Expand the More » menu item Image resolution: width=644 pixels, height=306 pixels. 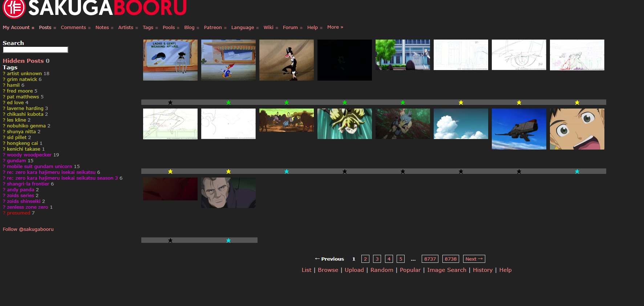pyautogui.click(x=335, y=27)
